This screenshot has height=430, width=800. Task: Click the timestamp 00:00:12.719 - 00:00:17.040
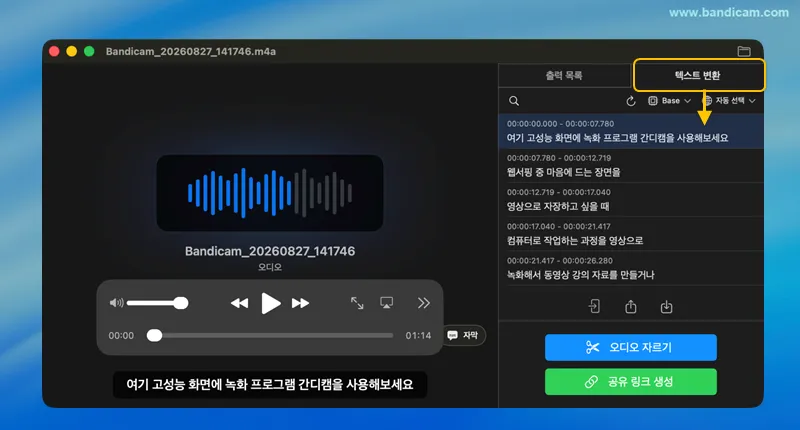point(559,192)
